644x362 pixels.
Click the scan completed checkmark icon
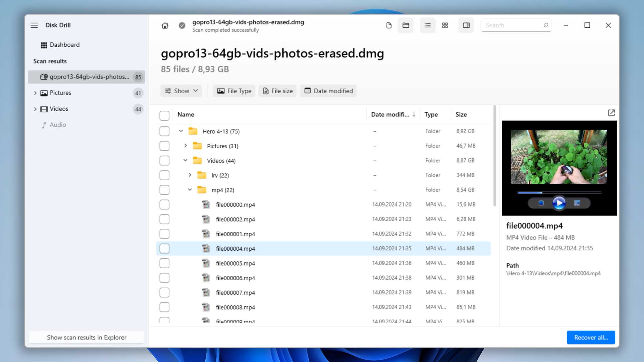click(x=182, y=25)
